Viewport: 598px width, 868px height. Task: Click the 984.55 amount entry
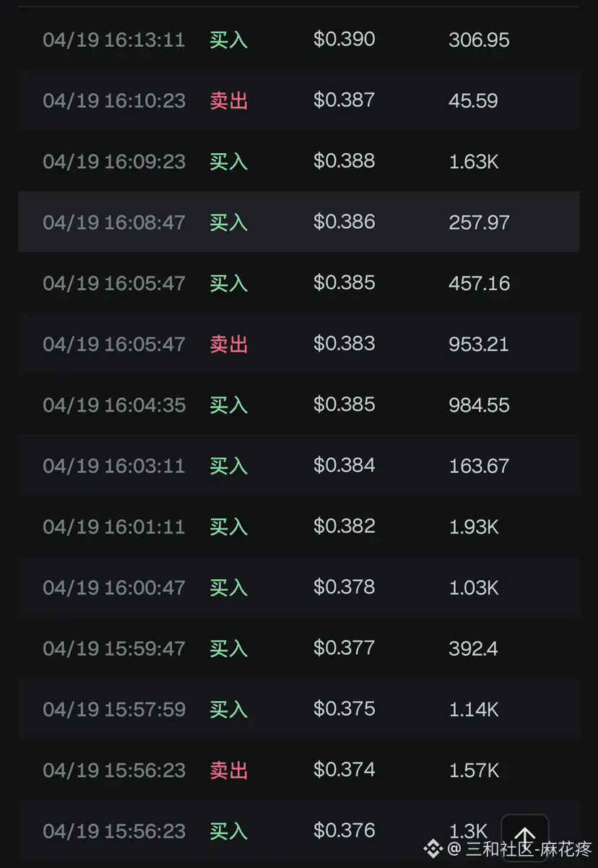[x=479, y=405]
